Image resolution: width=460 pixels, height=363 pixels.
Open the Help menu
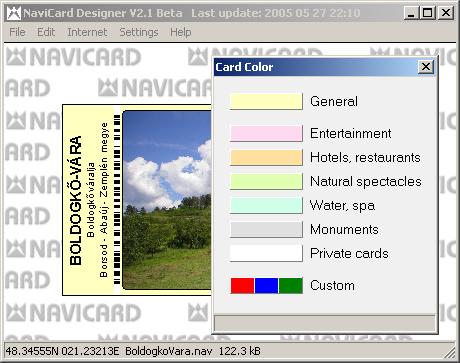181,32
